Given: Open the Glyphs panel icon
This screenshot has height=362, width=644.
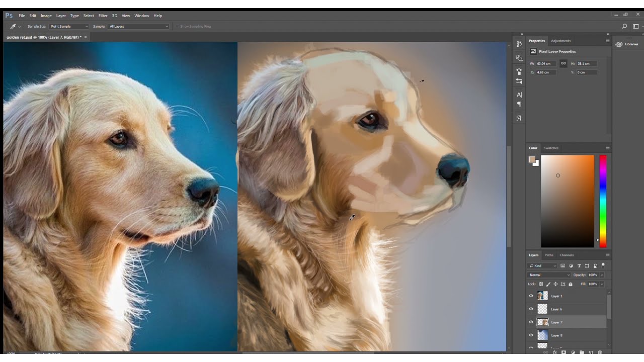Looking at the screenshot, I should point(519,118).
